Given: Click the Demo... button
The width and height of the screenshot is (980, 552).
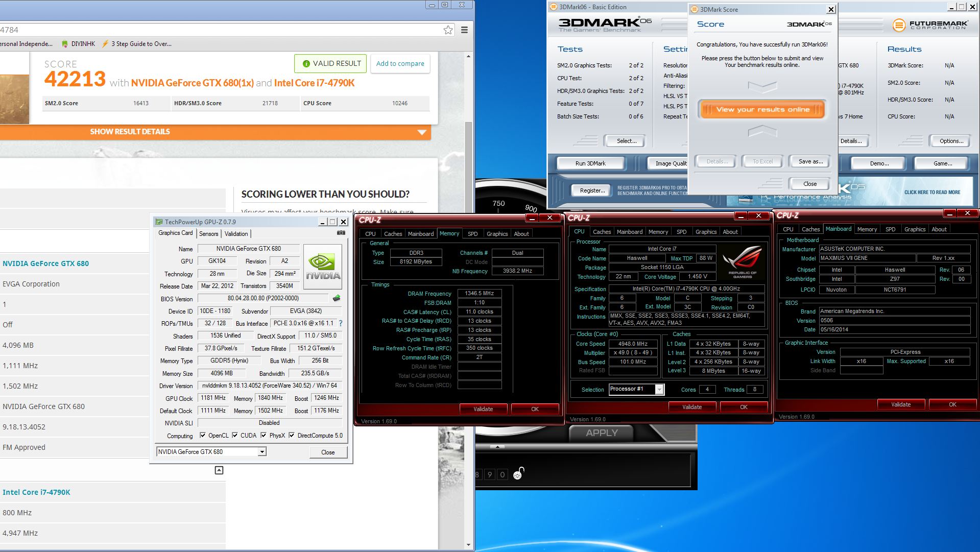Looking at the screenshot, I should [x=879, y=163].
